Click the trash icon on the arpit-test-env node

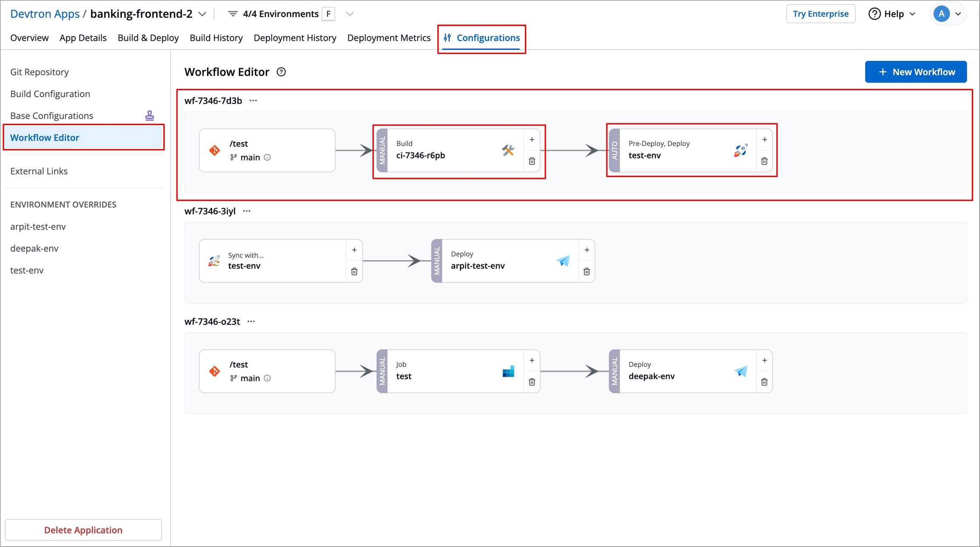point(587,272)
